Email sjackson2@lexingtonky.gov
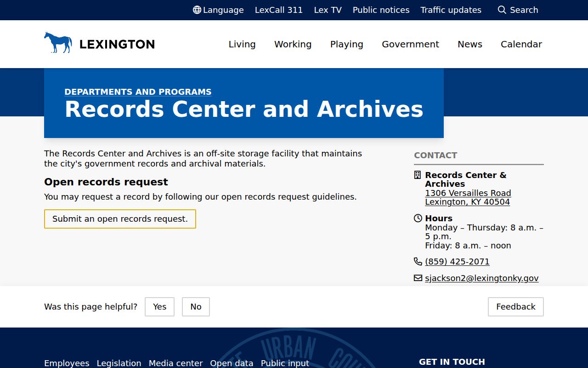The image size is (588, 368). click(x=482, y=278)
